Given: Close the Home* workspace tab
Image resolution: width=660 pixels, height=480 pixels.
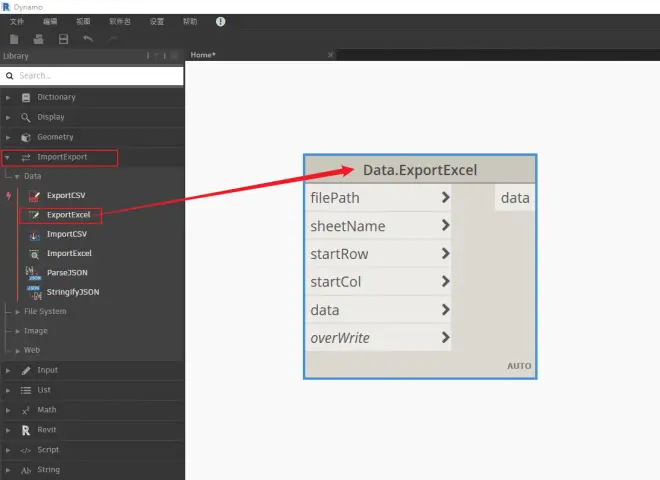Looking at the screenshot, I should [x=330, y=55].
